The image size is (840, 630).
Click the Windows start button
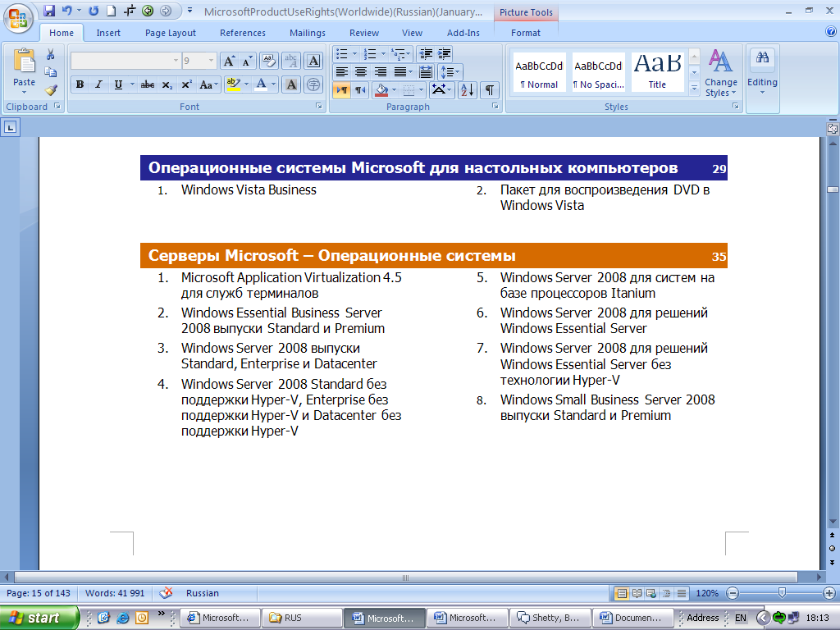tap(38, 618)
